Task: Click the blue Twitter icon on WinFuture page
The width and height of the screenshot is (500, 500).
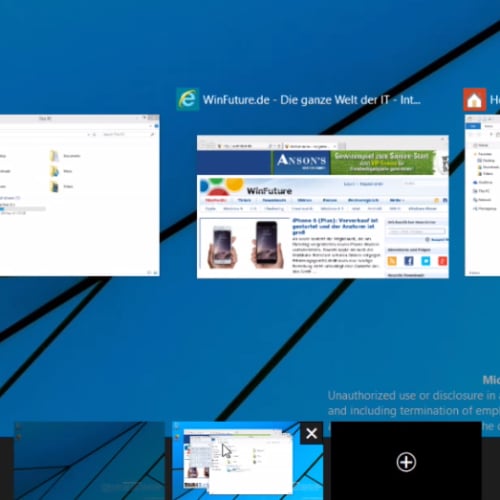Action: [426, 261]
